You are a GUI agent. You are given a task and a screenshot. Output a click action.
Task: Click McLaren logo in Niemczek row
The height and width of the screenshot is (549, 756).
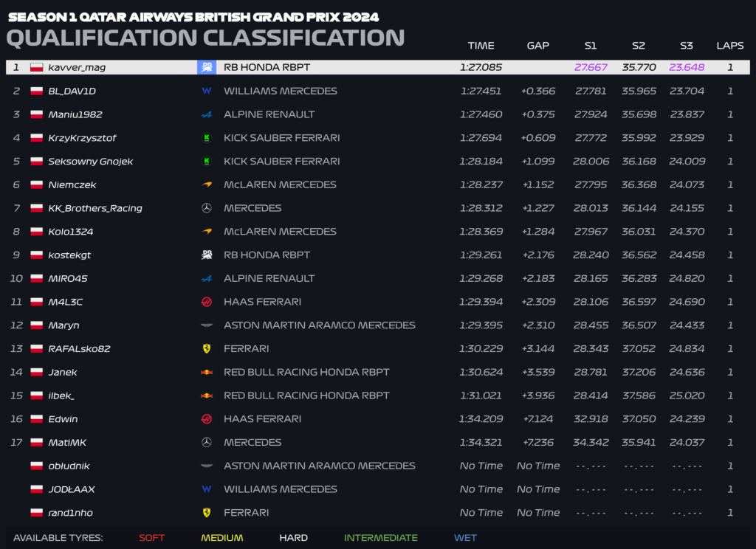point(207,184)
